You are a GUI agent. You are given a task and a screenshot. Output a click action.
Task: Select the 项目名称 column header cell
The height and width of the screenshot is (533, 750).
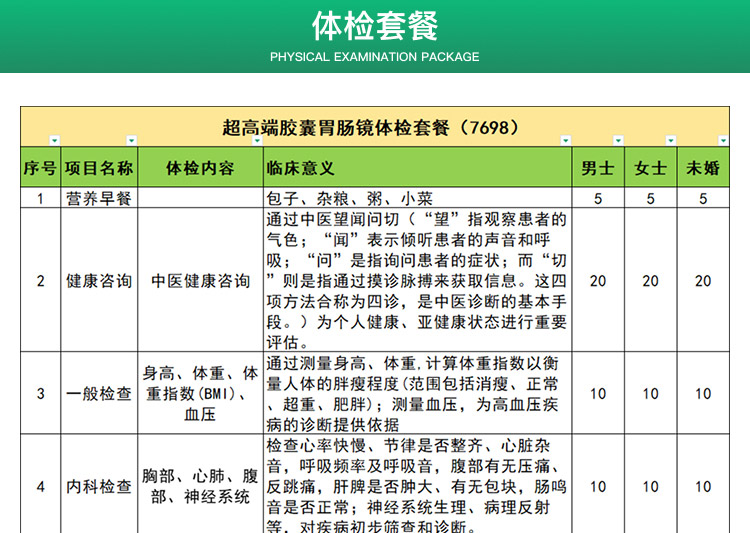tap(98, 167)
